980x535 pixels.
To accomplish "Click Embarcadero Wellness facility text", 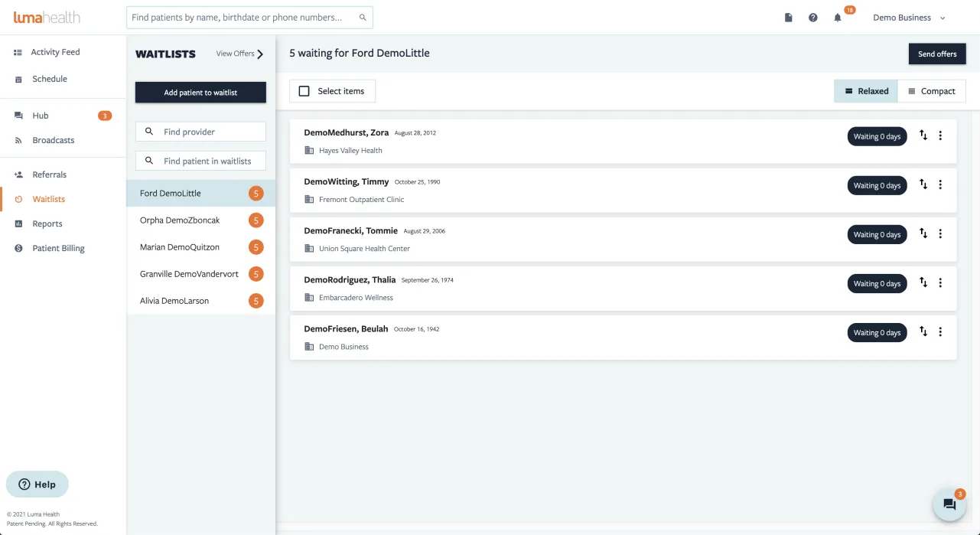I will [x=356, y=298].
